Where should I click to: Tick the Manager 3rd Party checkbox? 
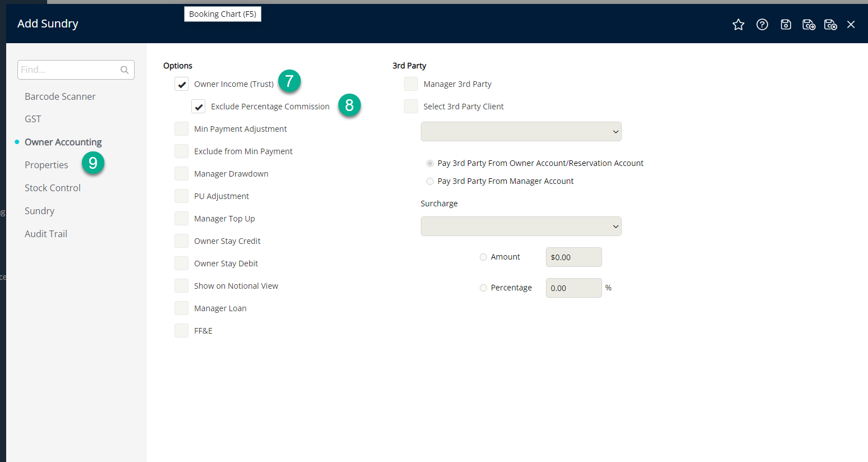pyautogui.click(x=411, y=84)
